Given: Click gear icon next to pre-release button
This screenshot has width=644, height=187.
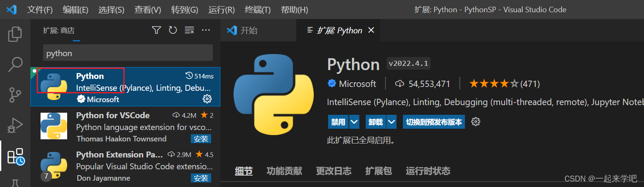Looking at the screenshot, I should tap(476, 122).
